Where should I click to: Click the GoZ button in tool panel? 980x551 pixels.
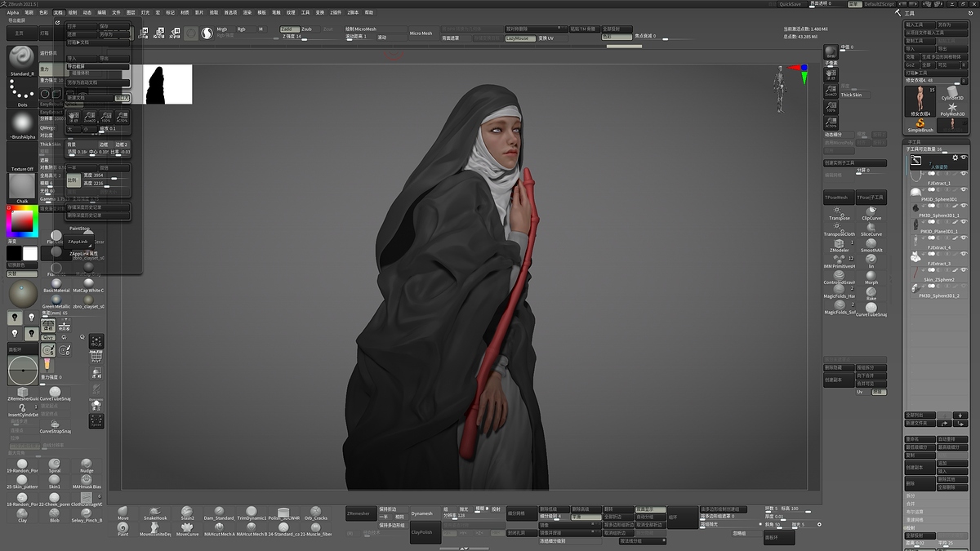pyautogui.click(x=911, y=64)
